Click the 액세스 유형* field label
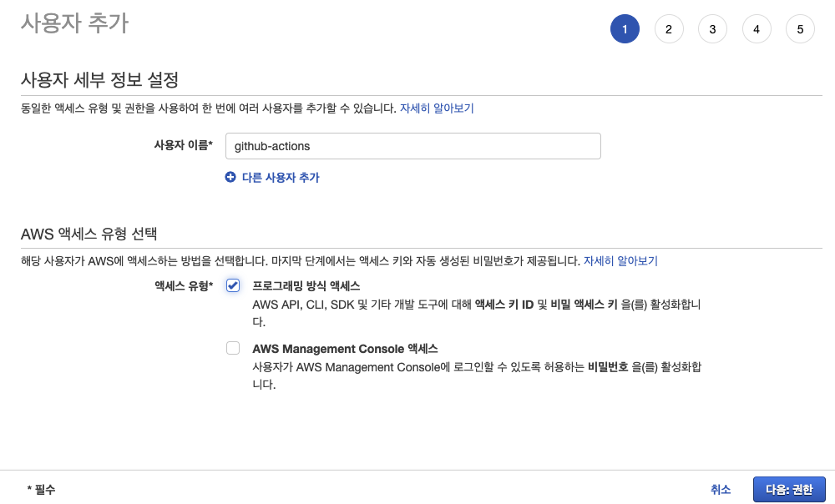The width and height of the screenshot is (835, 504). click(183, 286)
